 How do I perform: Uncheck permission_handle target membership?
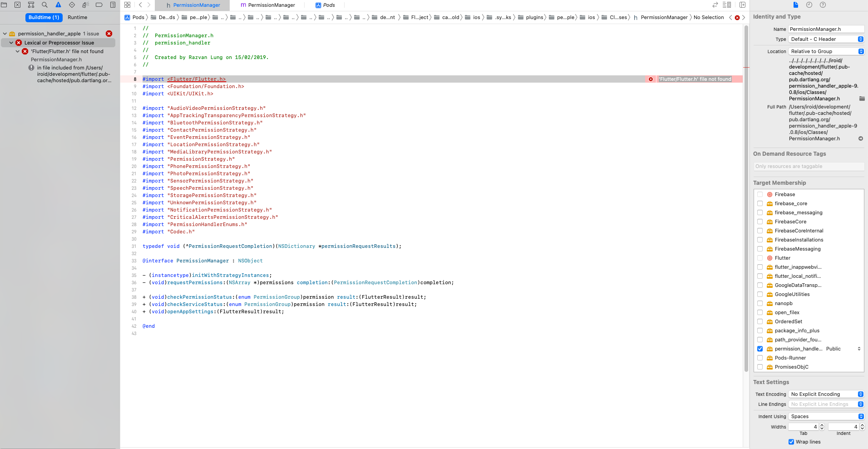click(760, 349)
